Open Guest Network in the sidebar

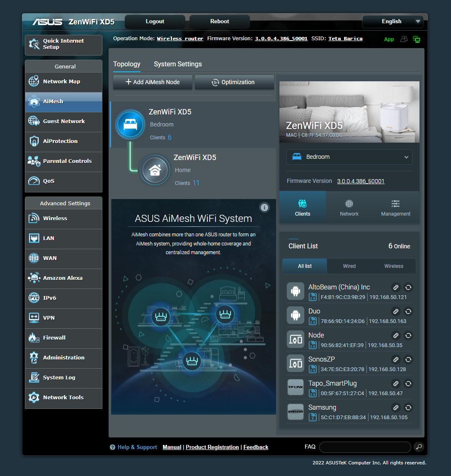point(64,121)
